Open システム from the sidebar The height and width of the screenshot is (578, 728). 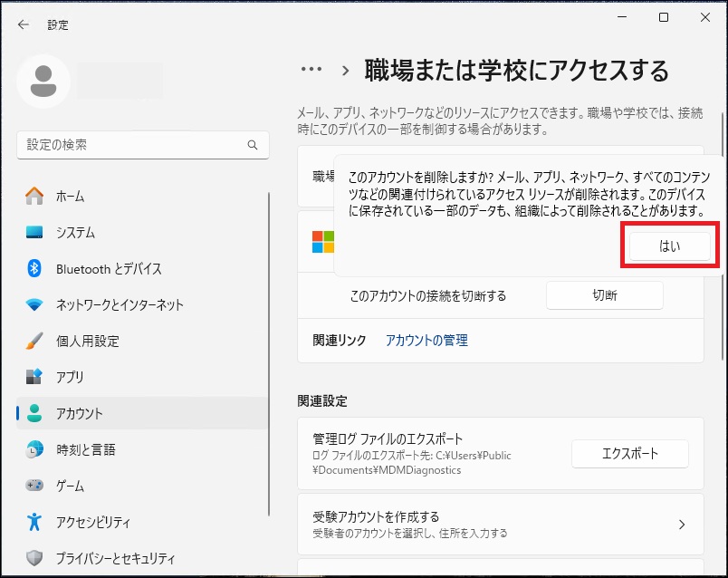(75, 232)
